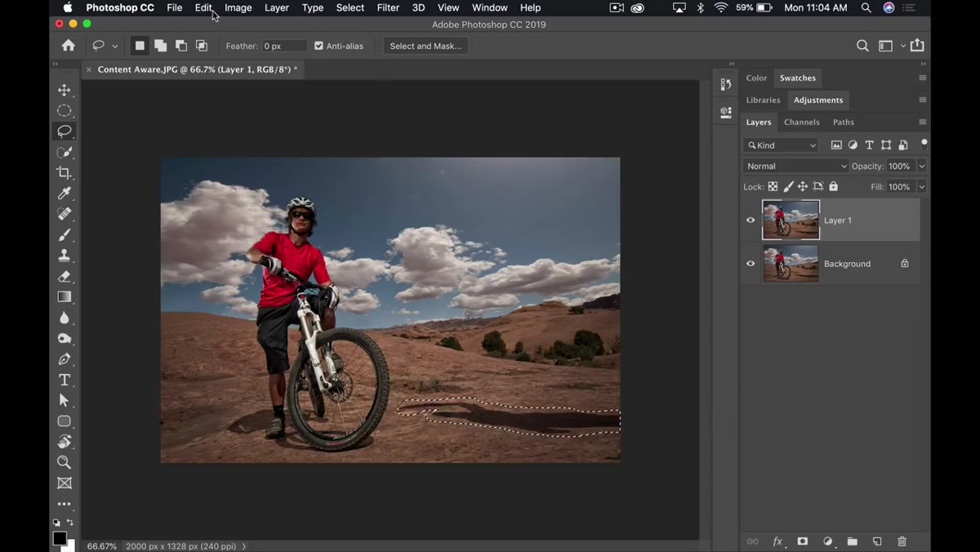Select the Quick Selection tool
980x552 pixels.
click(64, 152)
